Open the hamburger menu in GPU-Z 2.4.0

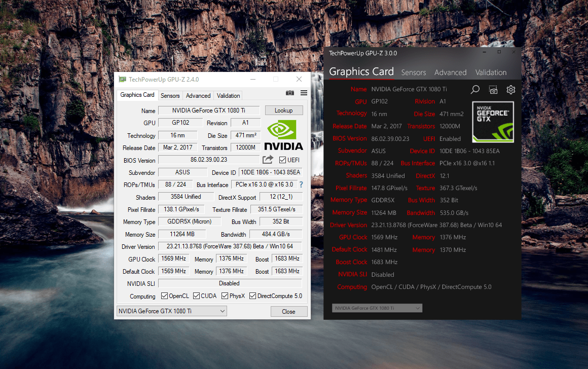click(304, 93)
